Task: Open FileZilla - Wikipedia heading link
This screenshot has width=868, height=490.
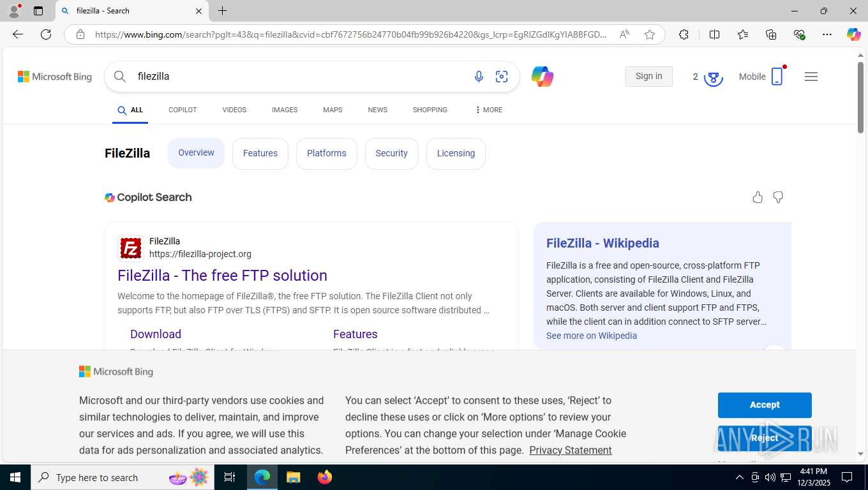Action: coord(602,243)
